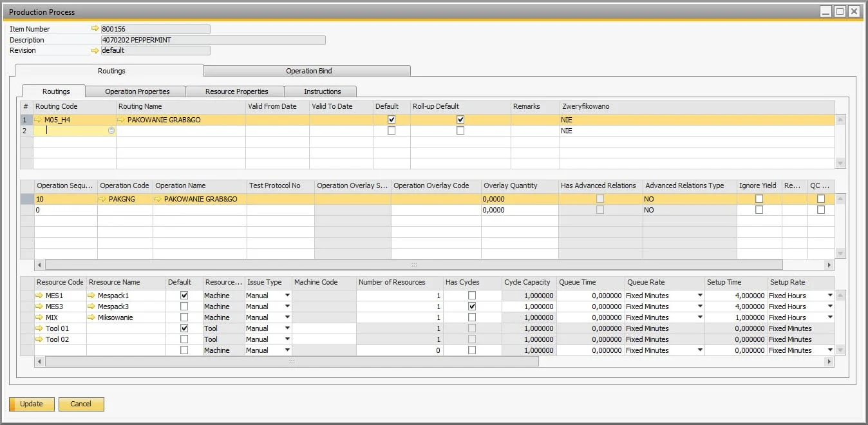
Task: Open the link arrow in the Operation Name cell
Action: click(159, 200)
